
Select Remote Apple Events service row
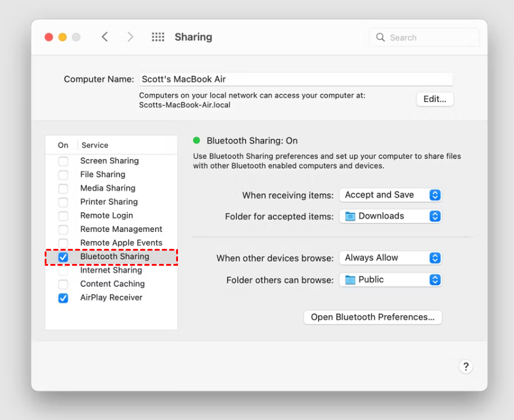pos(112,243)
